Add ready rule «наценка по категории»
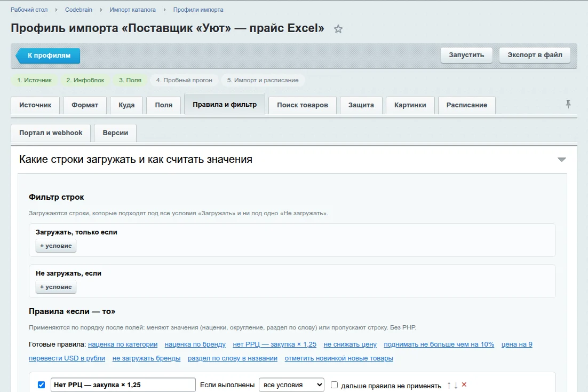588x392 pixels. [123, 344]
